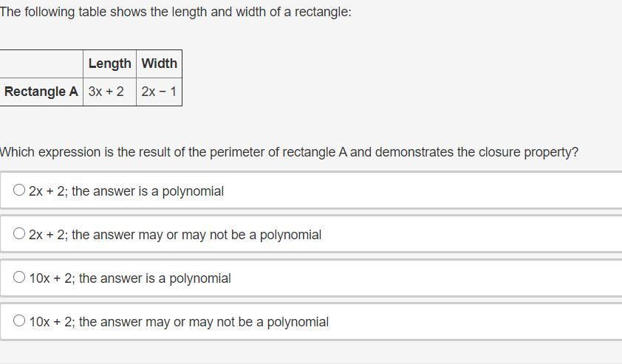
Task: Click the "Width" column header
Action: pos(159,63)
